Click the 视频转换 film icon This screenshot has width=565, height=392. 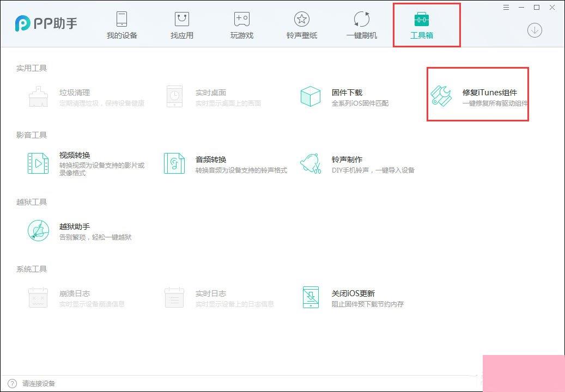pos(38,163)
